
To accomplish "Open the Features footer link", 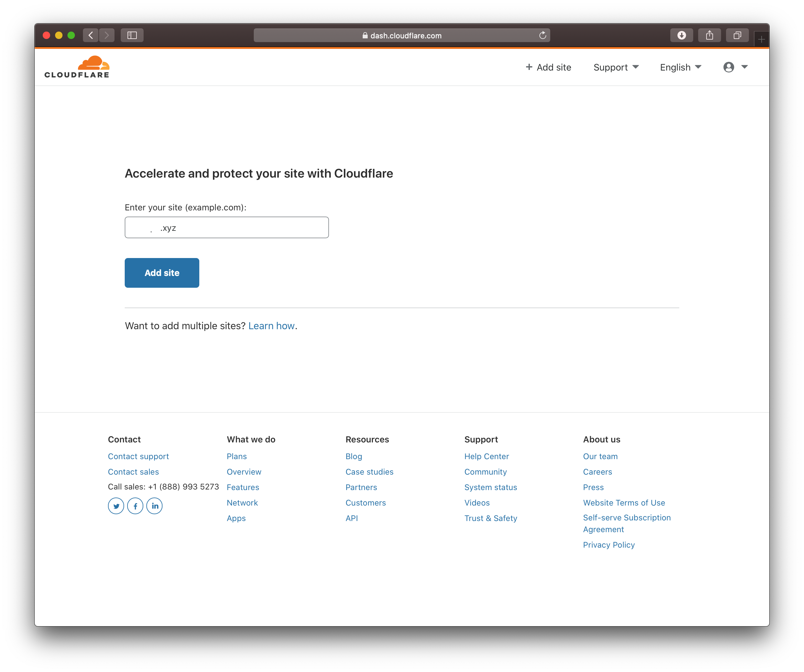I will [243, 487].
